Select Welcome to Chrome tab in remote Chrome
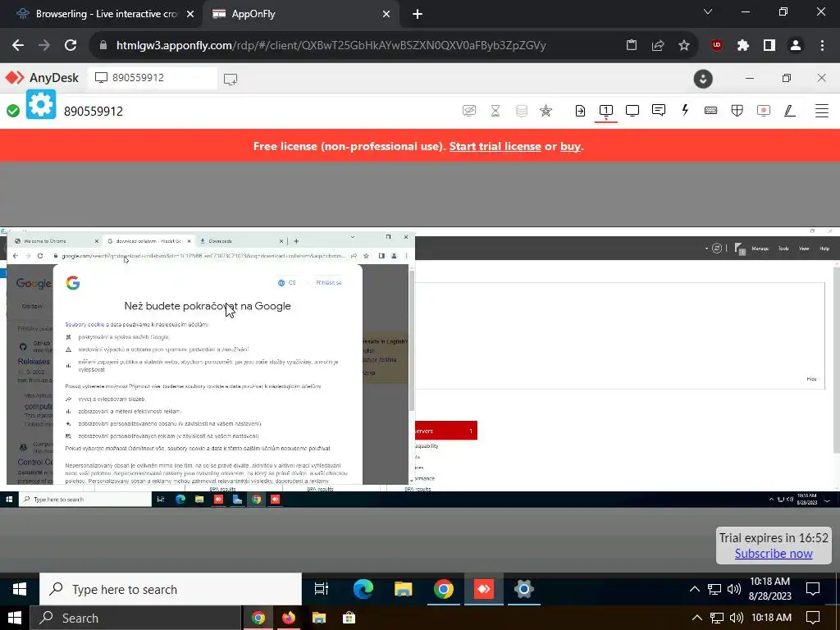This screenshot has height=630, width=840. click(x=55, y=241)
